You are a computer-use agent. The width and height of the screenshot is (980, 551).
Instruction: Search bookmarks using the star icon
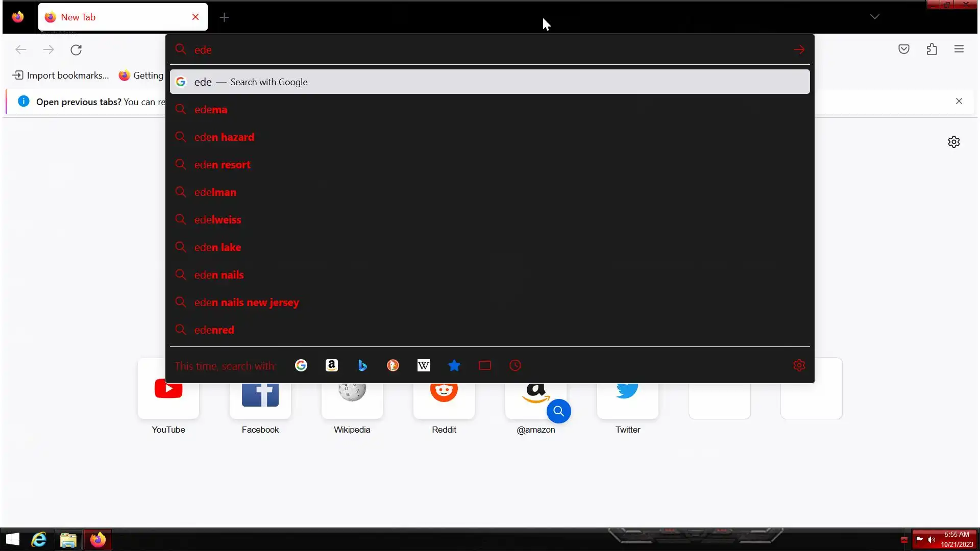[454, 365]
